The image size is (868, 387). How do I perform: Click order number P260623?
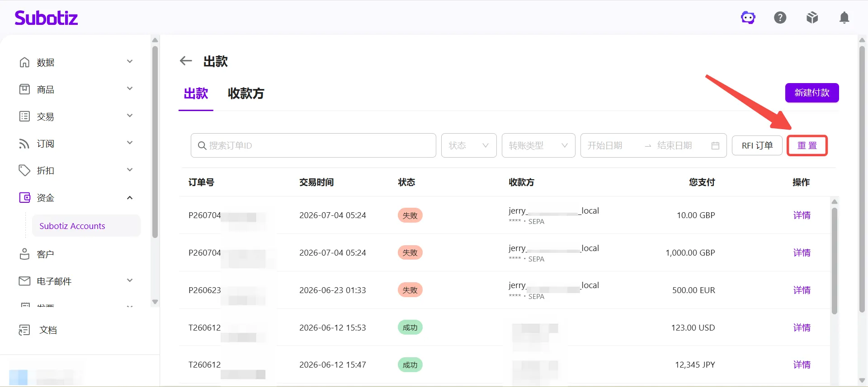click(205, 290)
